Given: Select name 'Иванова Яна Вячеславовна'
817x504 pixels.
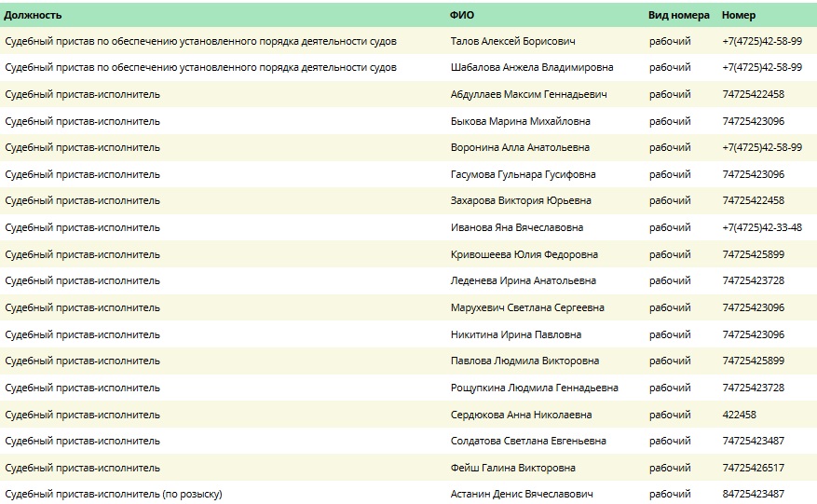Looking at the screenshot, I should 517,227.
